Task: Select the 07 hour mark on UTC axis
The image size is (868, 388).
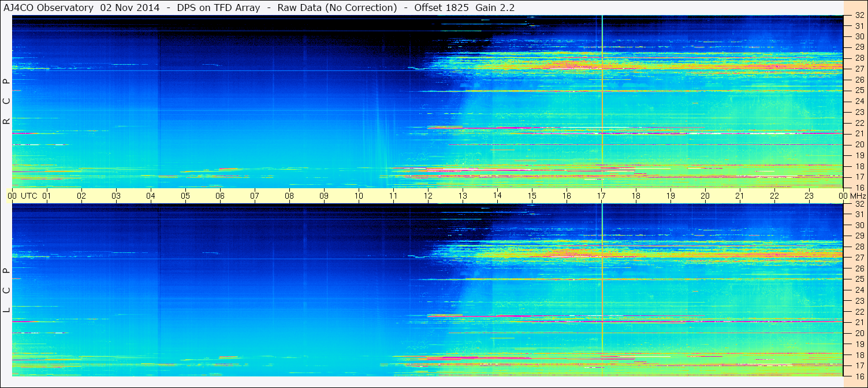Action: tap(255, 196)
